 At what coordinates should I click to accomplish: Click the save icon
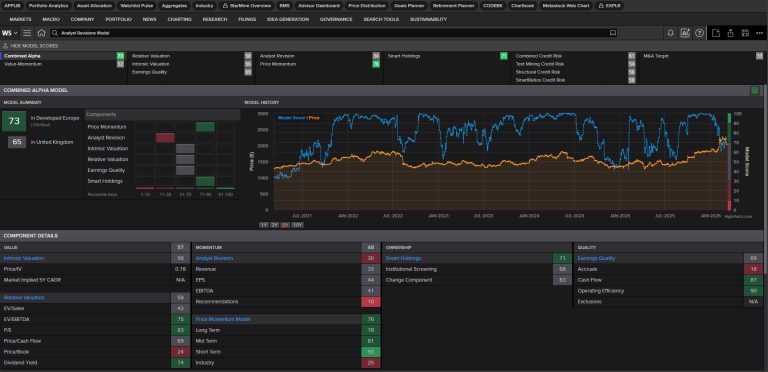[x=745, y=33]
